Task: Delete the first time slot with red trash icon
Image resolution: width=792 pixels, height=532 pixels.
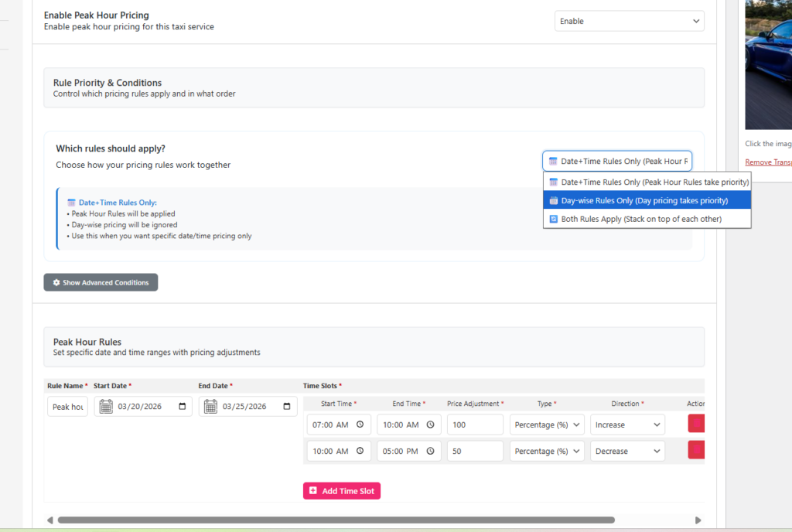Action: click(695, 423)
